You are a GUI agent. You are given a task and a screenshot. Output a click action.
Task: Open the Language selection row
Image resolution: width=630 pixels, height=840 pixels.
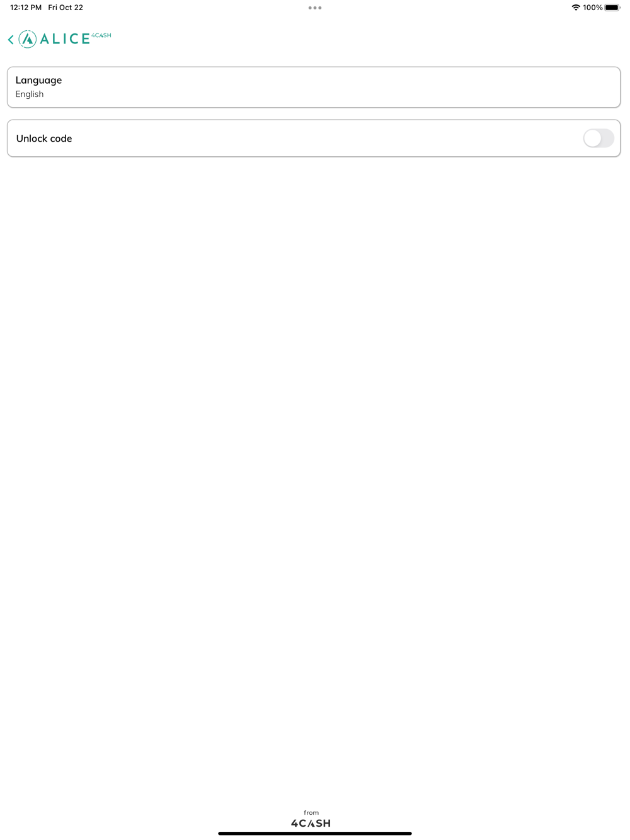click(314, 87)
